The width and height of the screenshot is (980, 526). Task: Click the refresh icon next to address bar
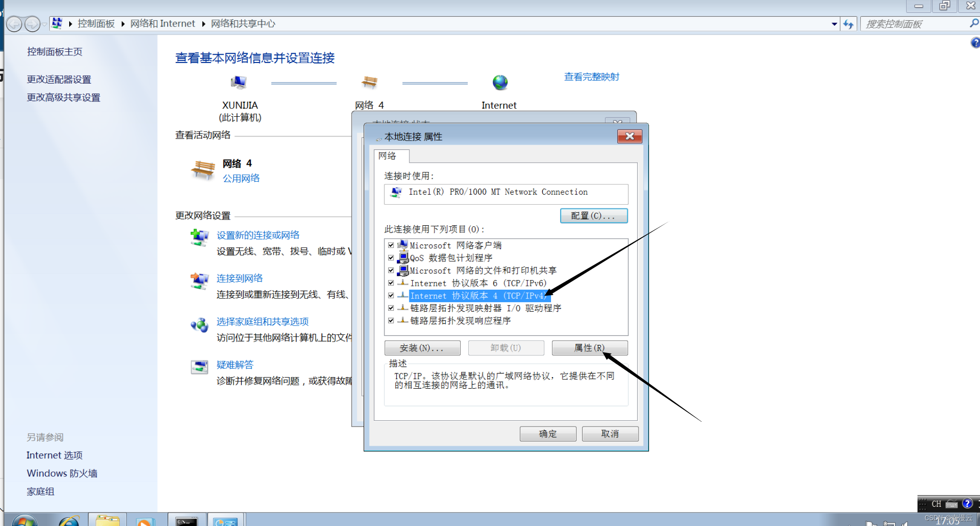click(848, 24)
